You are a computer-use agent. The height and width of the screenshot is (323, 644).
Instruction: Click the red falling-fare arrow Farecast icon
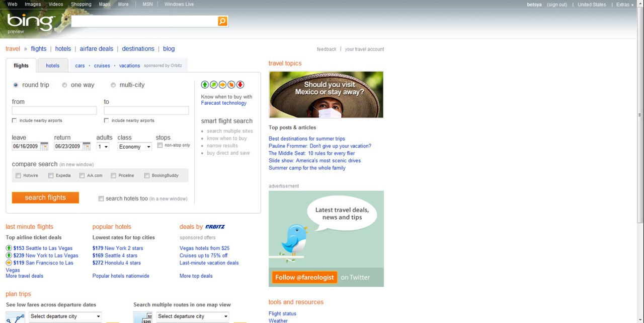pyautogui.click(x=239, y=84)
